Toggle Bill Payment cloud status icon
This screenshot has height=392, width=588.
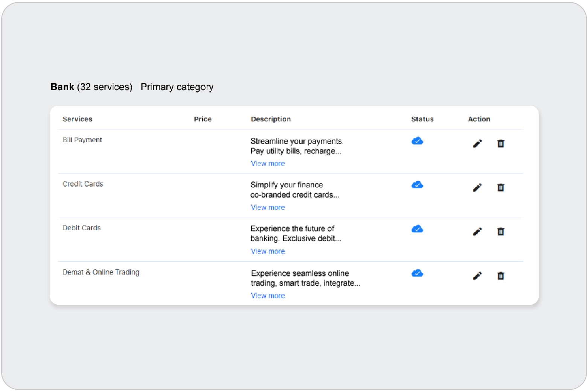(417, 141)
